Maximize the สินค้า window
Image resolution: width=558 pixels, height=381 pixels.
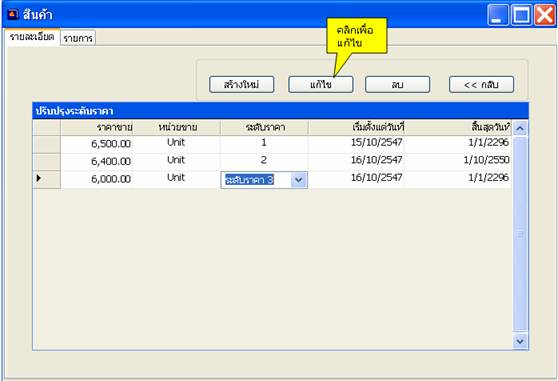521,15
